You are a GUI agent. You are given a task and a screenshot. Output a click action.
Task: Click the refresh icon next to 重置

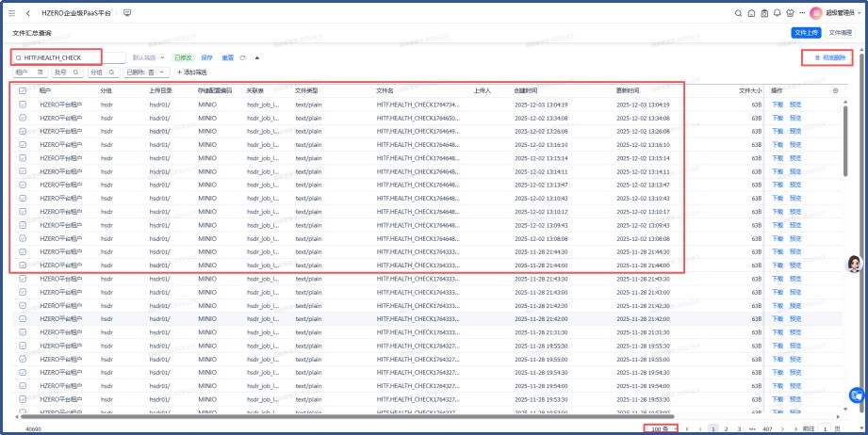tap(243, 57)
